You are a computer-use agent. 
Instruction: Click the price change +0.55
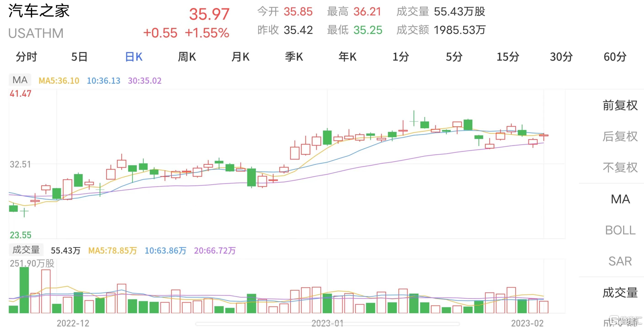(160, 33)
